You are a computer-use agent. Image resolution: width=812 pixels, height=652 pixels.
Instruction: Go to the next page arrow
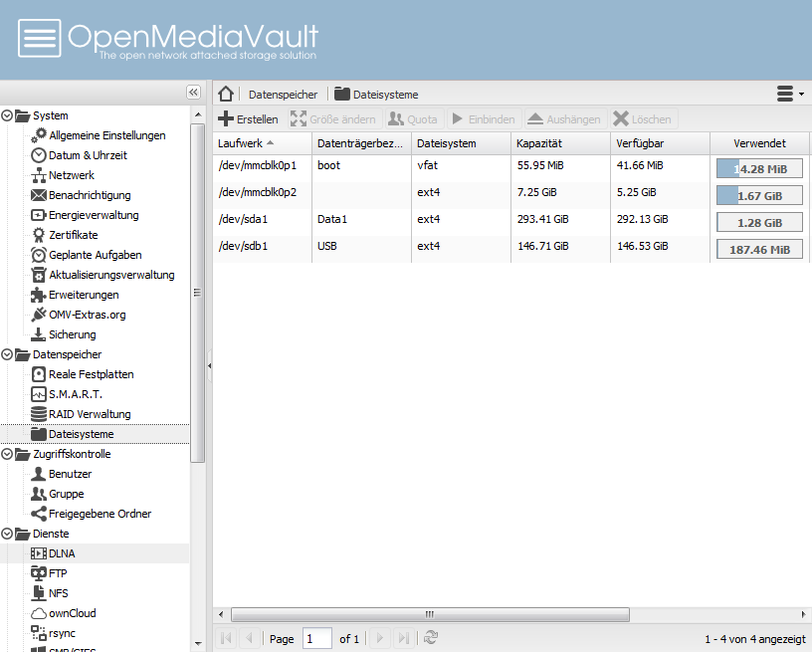coord(379,638)
